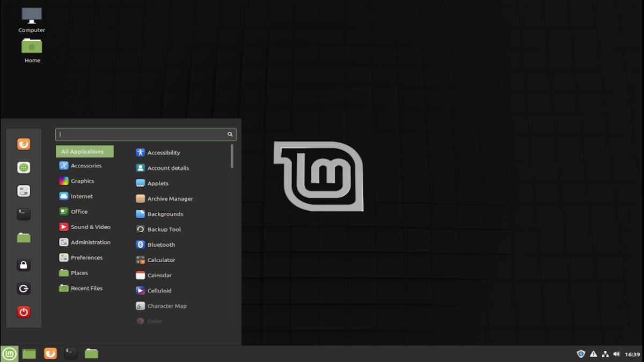
Task: Click the red Quit power icon
Action: point(24,312)
